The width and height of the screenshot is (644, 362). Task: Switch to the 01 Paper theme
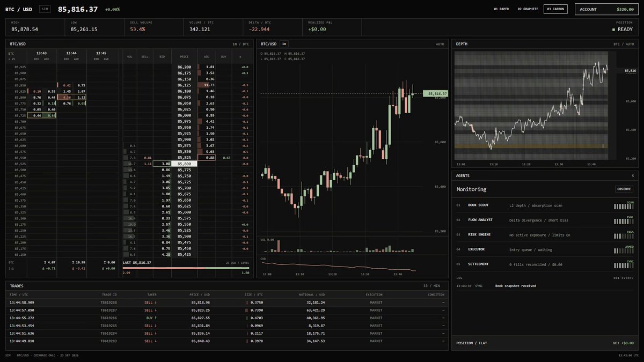coord(501,9)
